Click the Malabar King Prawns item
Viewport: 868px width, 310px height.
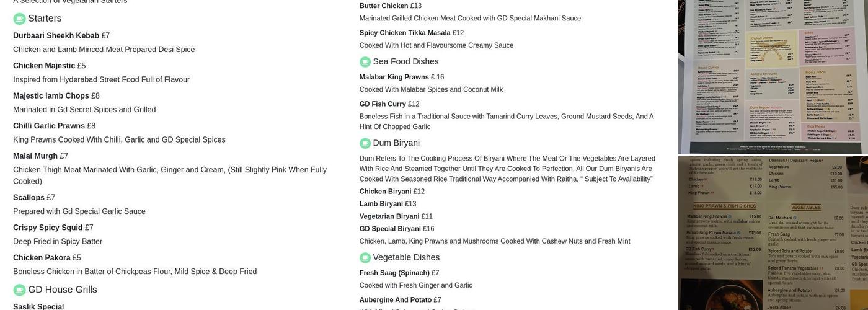394,77
